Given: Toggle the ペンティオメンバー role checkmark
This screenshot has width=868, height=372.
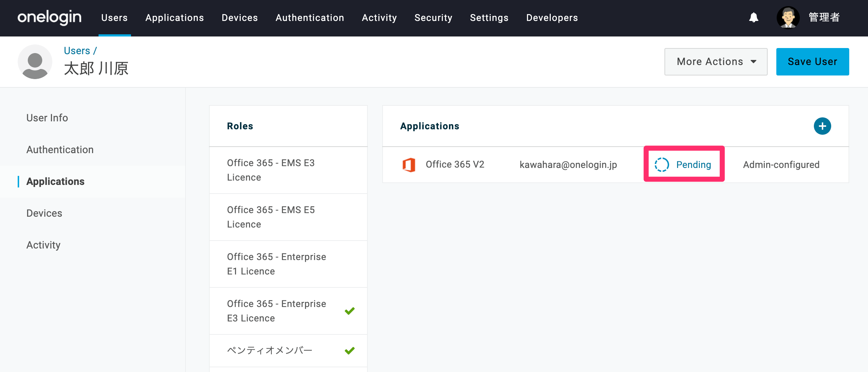Looking at the screenshot, I should pos(349,351).
